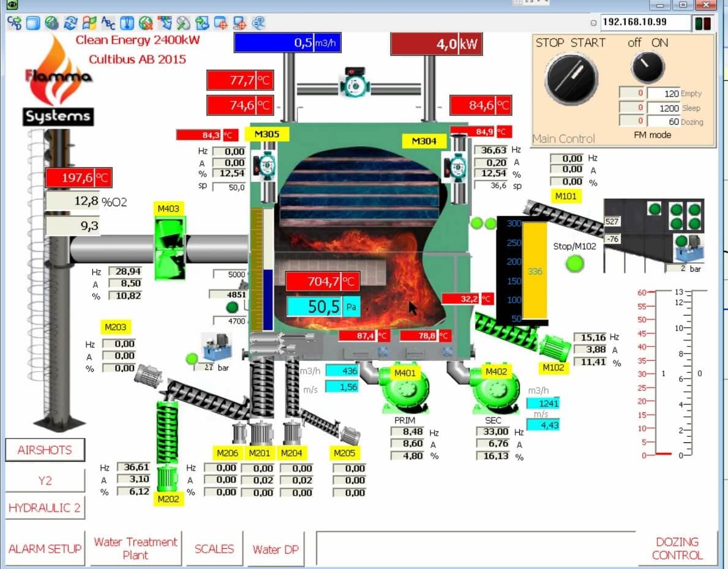Open the AIRSHOTS screen
The width and height of the screenshot is (728, 569).
pyautogui.click(x=45, y=450)
